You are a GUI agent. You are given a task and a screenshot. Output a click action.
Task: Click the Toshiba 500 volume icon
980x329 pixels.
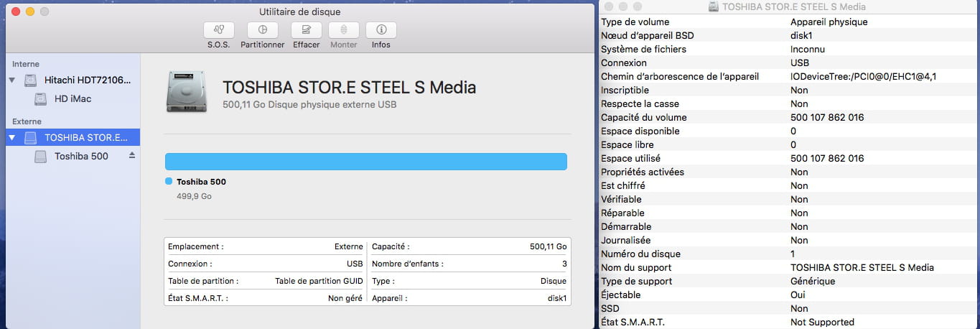click(x=41, y=156)
